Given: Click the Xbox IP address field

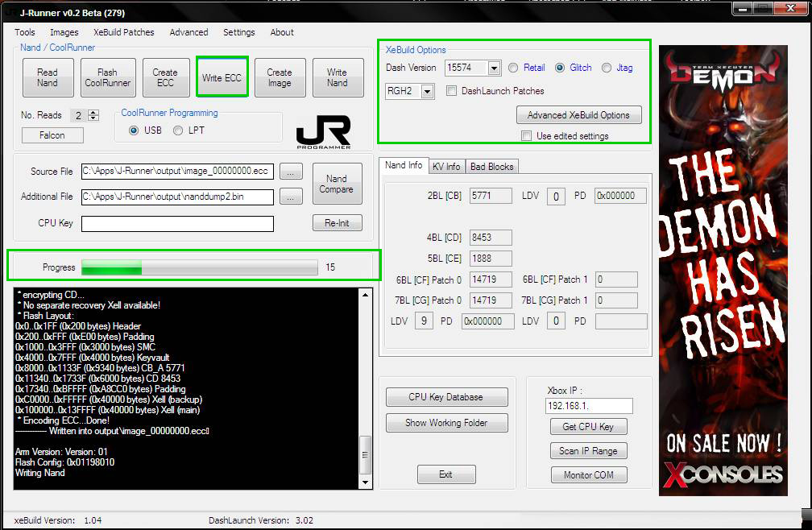Looking at the screenshot, I should coord(589,406).
